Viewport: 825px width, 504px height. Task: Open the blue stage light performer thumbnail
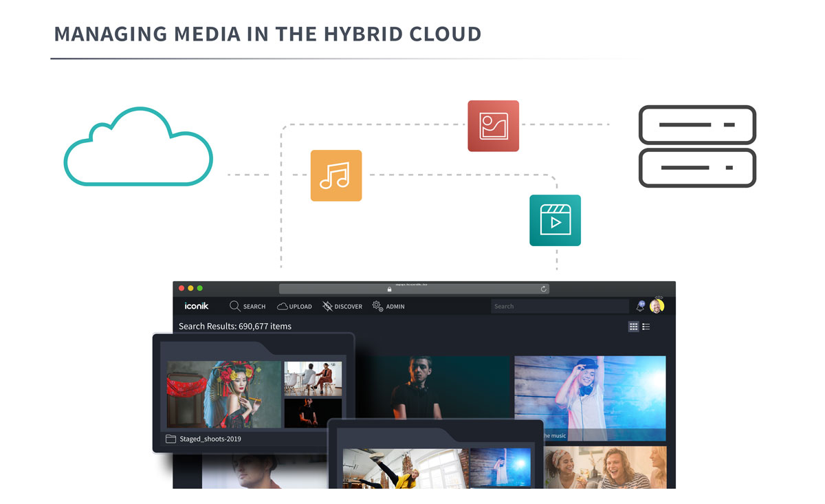pyautogui.click(x=500, y=469)
